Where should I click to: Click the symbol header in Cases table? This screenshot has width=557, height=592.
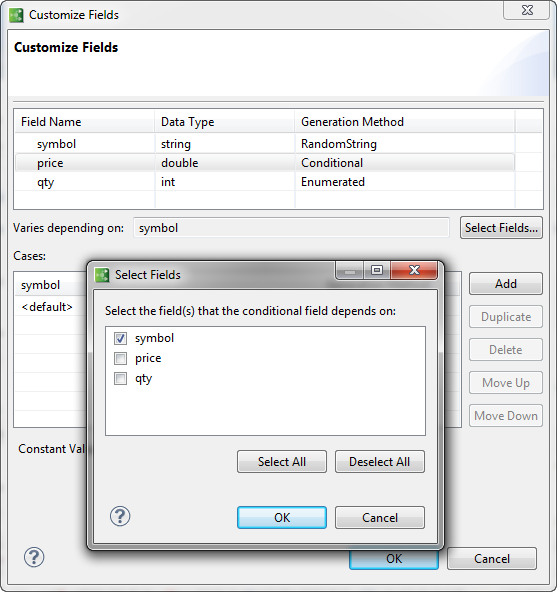[51, 285]
